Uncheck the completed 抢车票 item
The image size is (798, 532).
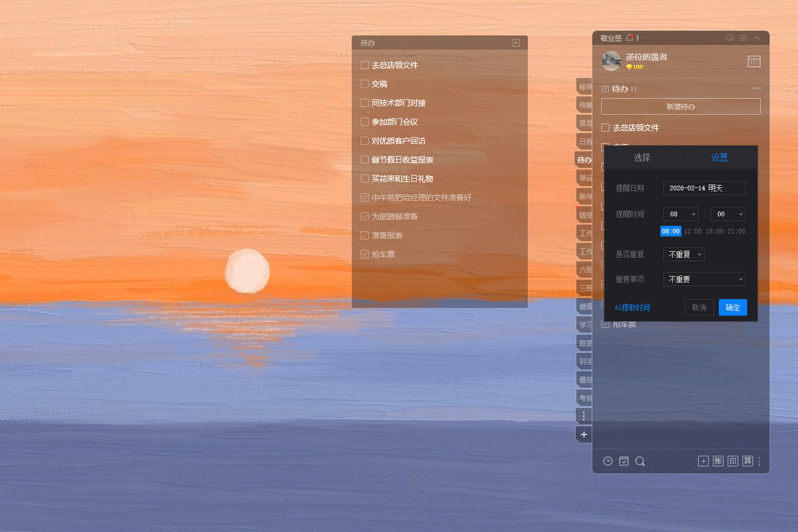[x=605, y=324]
